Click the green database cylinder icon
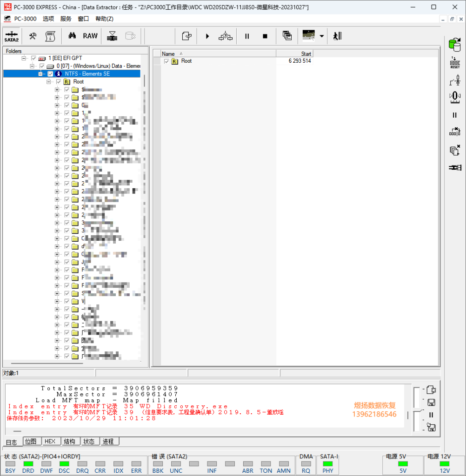 coord(455,45)
